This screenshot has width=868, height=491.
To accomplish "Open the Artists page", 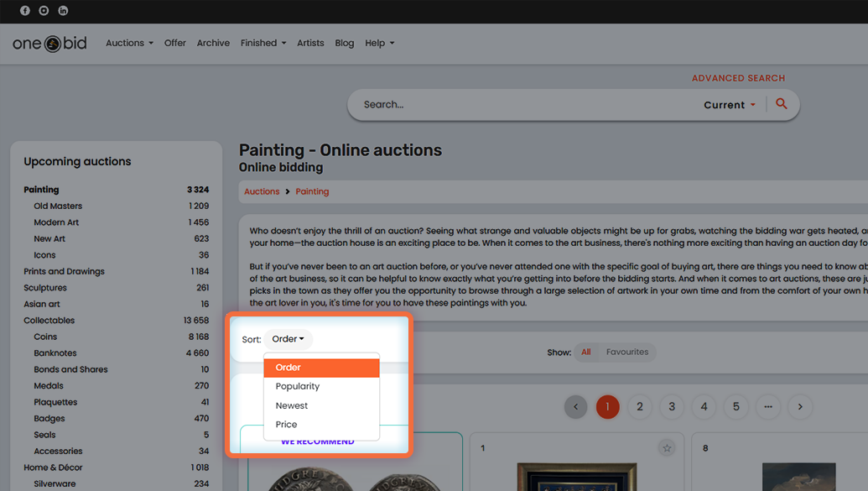I will 310,43.
